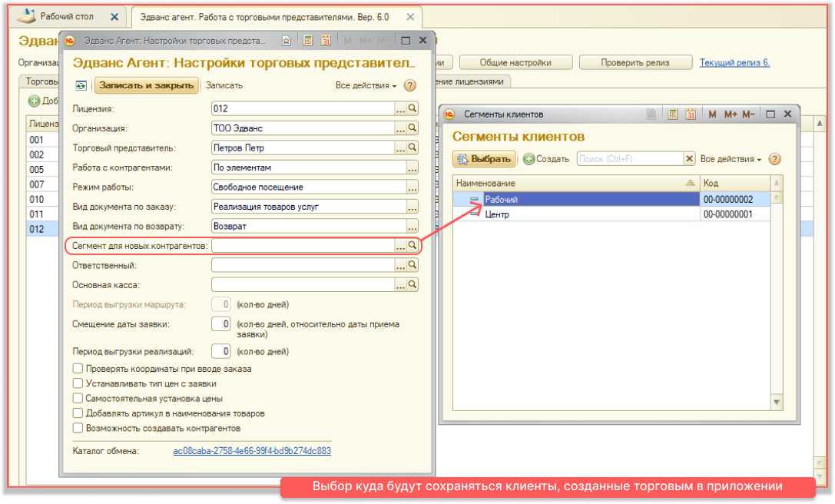Click M+ button in Сегменты клиентов titlebar
The image size is (835, 504).
pyautogui.click(x=730, y=114)
